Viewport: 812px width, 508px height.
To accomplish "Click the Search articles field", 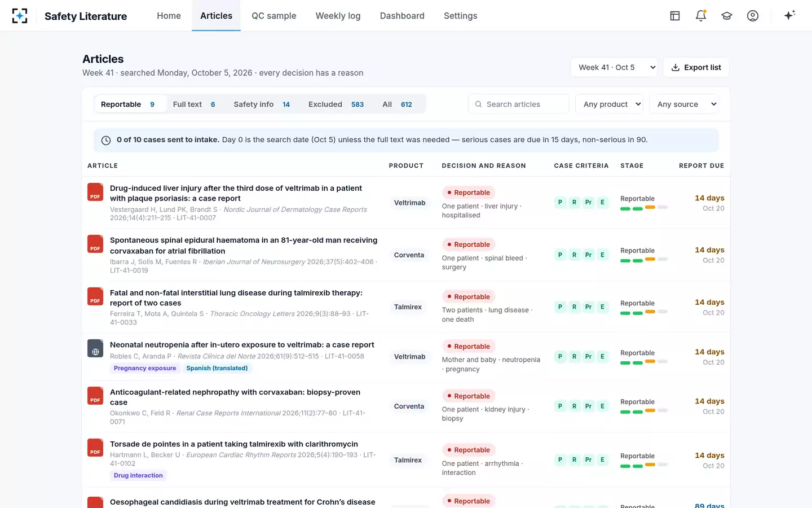I will coord(518,104).
